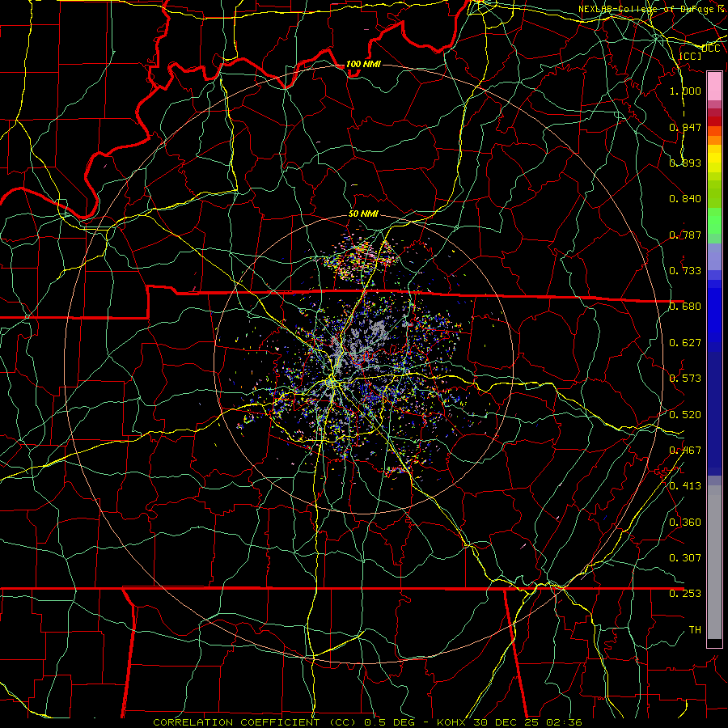This screenshot has height=728, width=728.
Task: Click the 0.787 legend value
Action: 685,235
